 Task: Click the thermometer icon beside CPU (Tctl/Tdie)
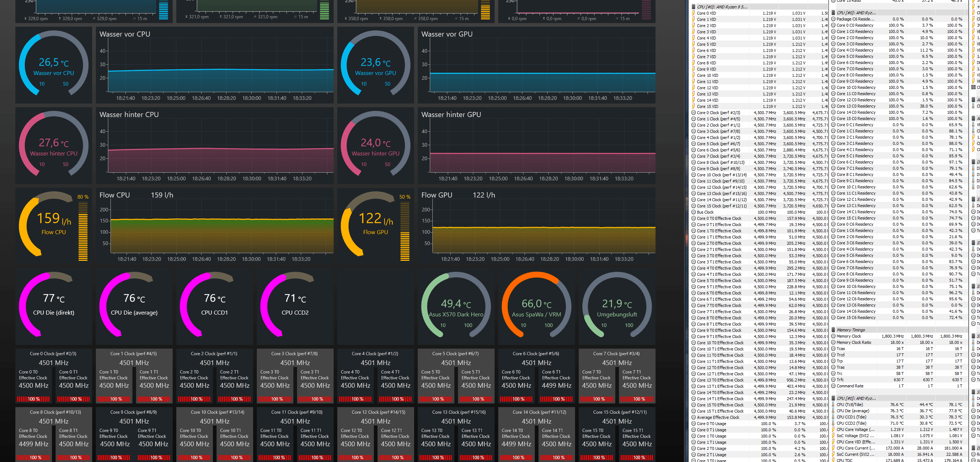(x=833, y=405)
